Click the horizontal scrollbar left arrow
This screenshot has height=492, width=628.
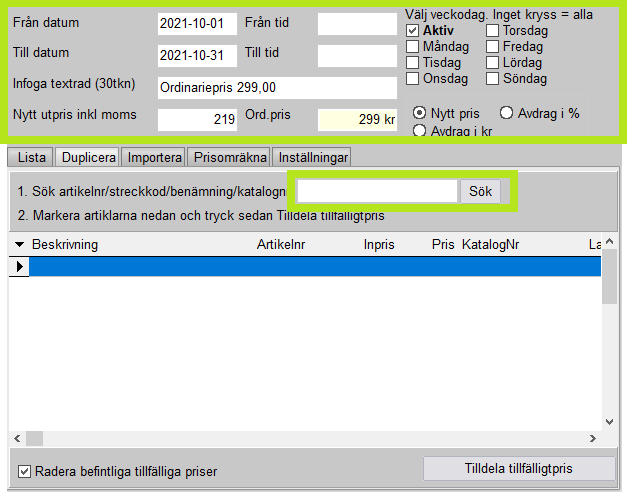pos(16,439)
